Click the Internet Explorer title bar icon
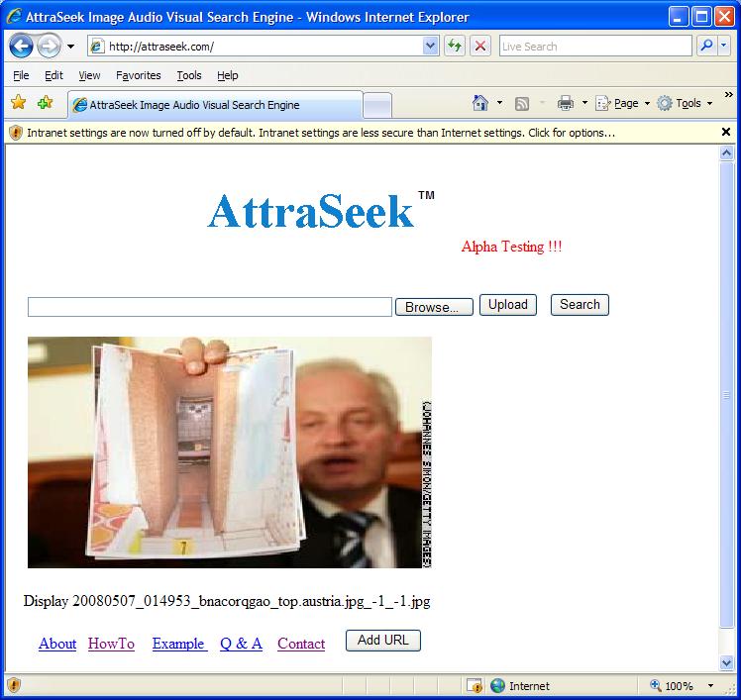This screenshot has height=700, width=741. 14,17
